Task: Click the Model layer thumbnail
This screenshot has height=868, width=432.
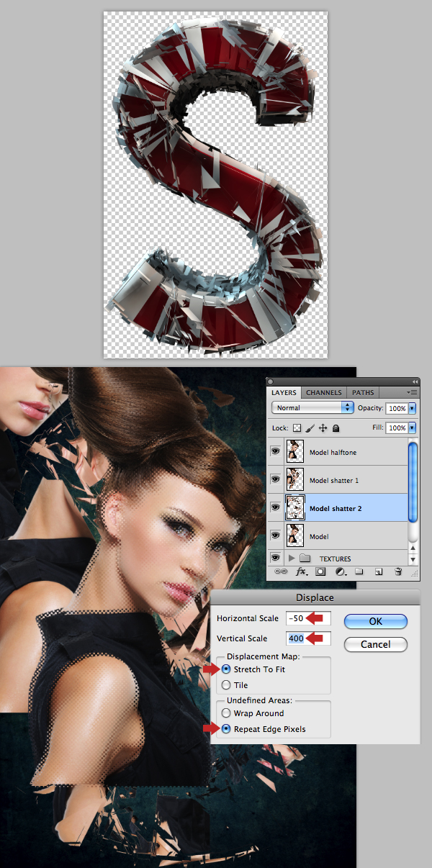Action: [294, 535]
